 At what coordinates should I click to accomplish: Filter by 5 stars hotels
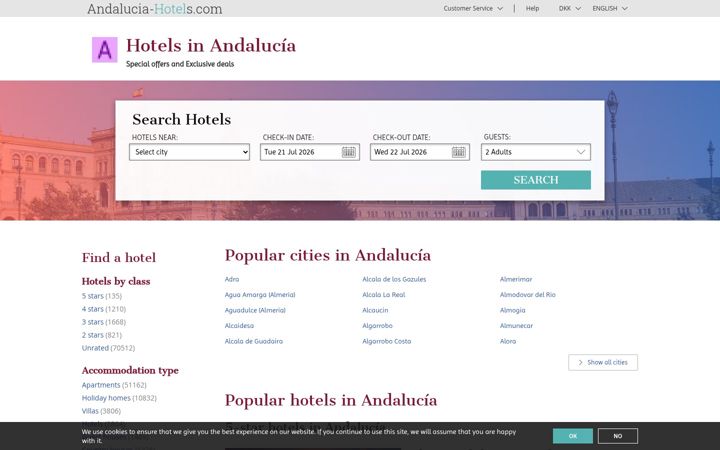pos(93,296)
